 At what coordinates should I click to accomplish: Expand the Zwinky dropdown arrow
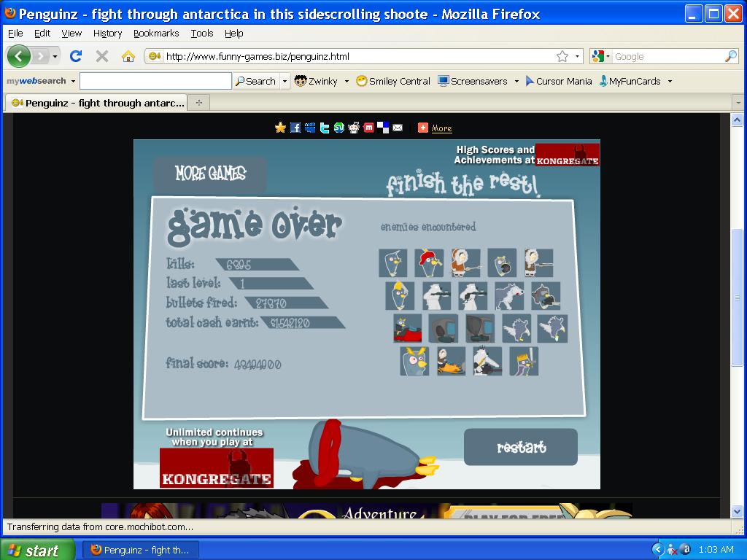point(347,82)
